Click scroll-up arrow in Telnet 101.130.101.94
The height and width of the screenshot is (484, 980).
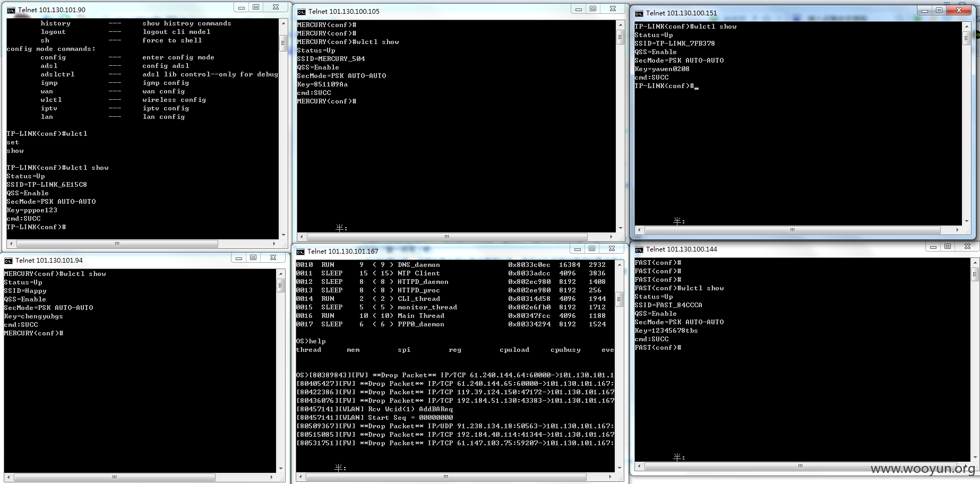click(x=281, y=273)
